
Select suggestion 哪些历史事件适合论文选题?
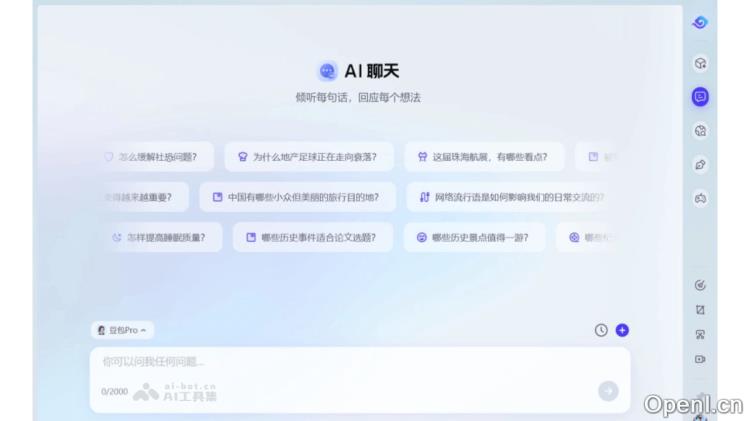(x=313, y=237)
